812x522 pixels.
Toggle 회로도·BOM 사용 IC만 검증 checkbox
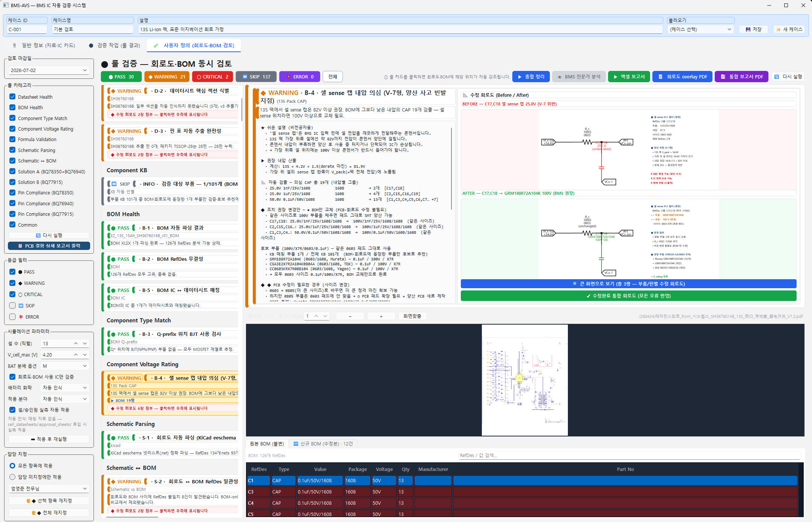[x=12, y=377]
